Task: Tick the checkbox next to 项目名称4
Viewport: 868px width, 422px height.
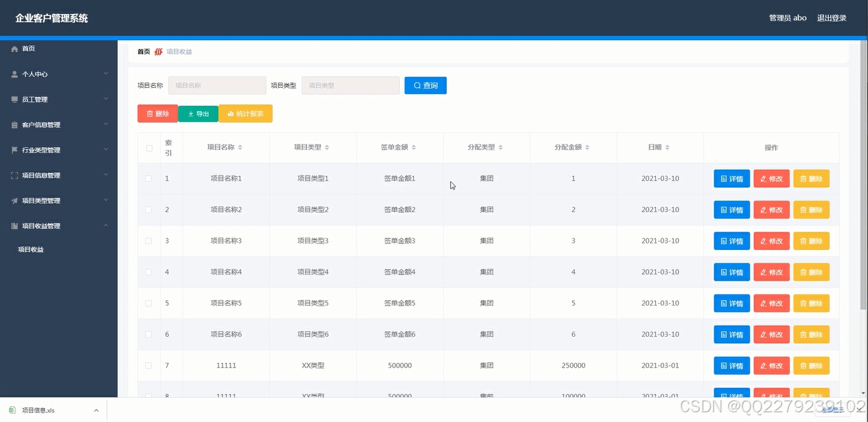Action: point(148,272)
